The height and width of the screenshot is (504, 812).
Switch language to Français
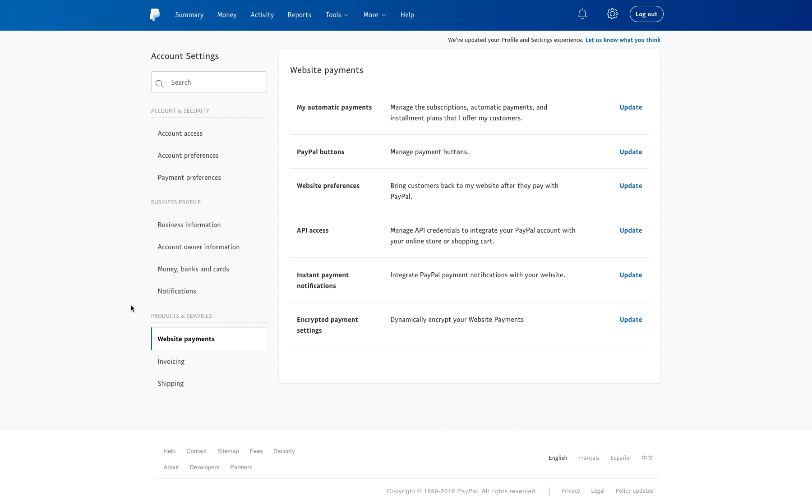point(589,458)
